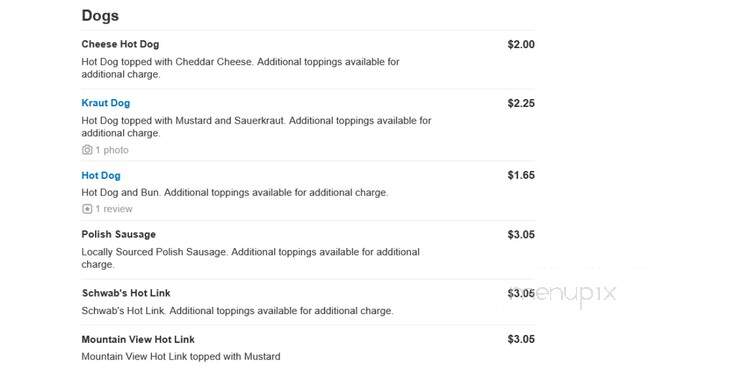The height and width of the screenshot is (376, 742).
Task: Open the 1 review link
Action: point(114,209)
